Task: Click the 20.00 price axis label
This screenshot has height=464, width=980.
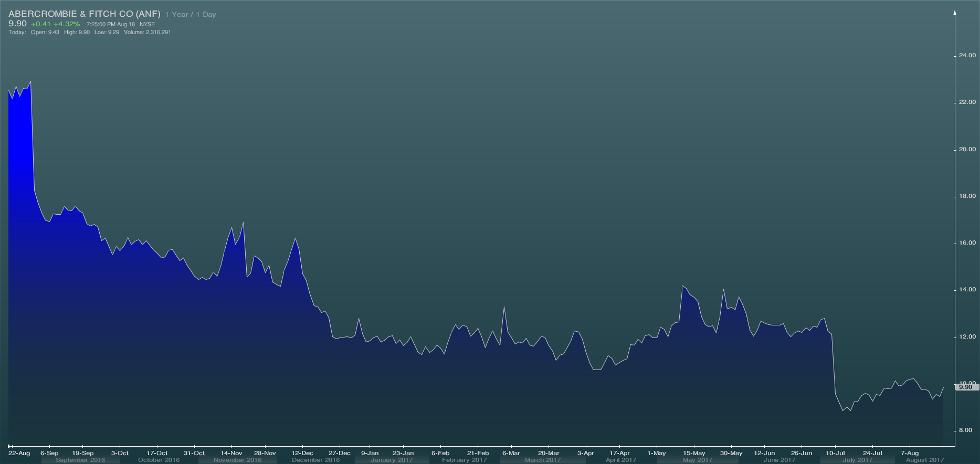Action: [967, 149]
